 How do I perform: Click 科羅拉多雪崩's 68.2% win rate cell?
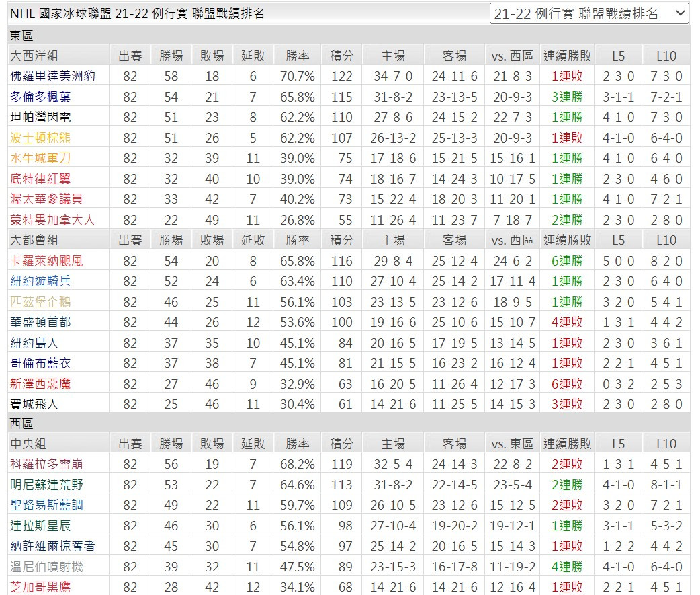coord(298,464)
